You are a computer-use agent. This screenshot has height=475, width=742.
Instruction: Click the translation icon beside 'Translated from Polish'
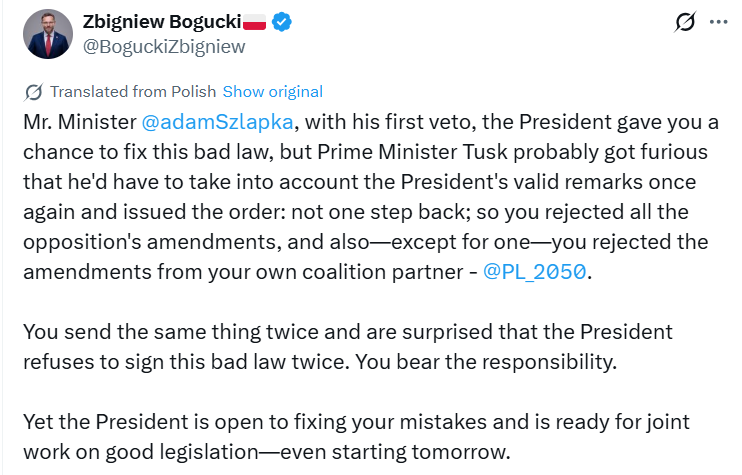coord(33,92)
